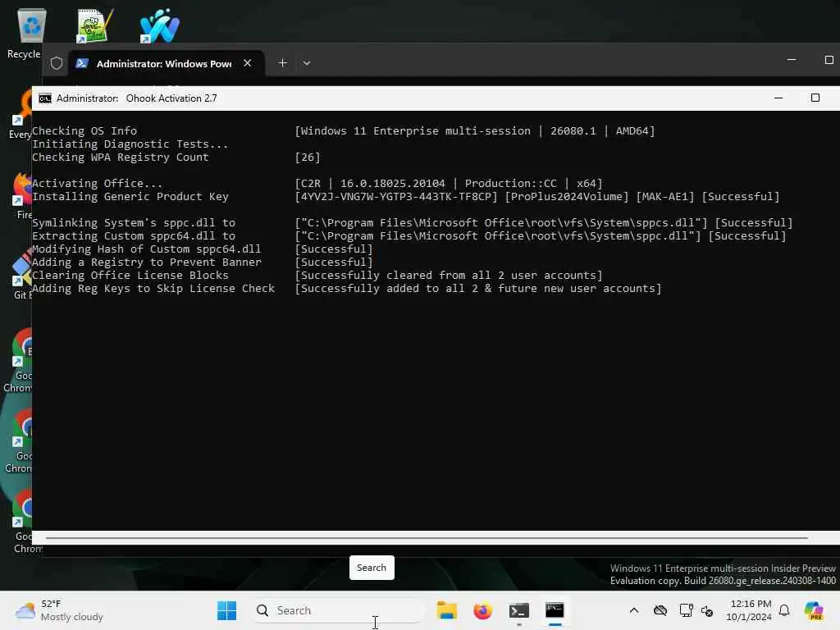Click the 'Modifying Hash of Custom sppc64.dll' line
This screenshot has width=840, height=630.
pyautogui.click(x=146, y=249)
